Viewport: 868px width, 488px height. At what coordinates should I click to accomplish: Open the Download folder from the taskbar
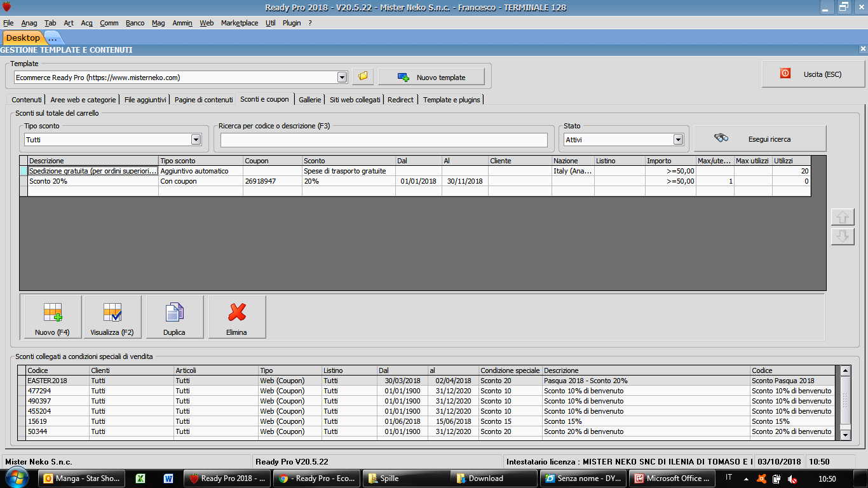[x=494, y=478]
